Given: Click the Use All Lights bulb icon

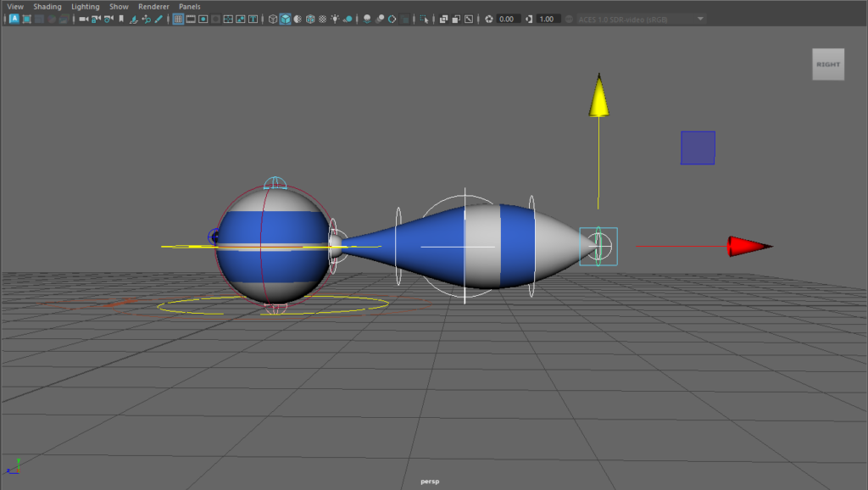Looking at the screenshot, I should (335, 19).
